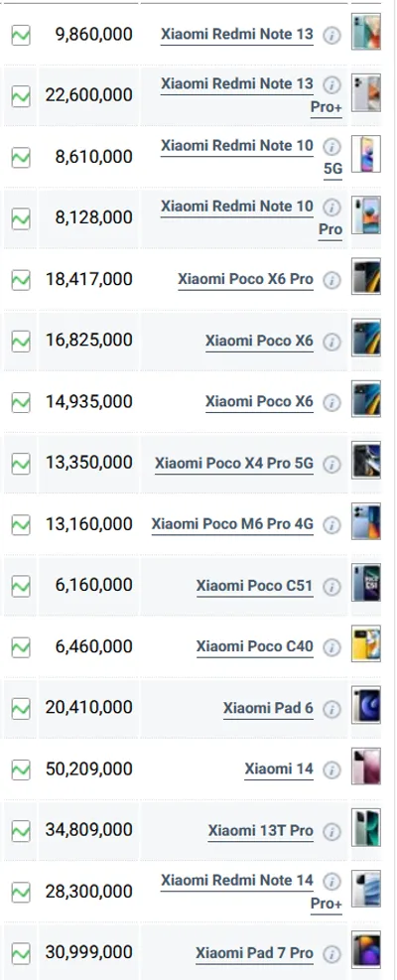Open the Xiaomi Redmi Note 13 Pro+ link
Image resolution: width=397 pixels, height=980 pixels.
coord(251,95)
